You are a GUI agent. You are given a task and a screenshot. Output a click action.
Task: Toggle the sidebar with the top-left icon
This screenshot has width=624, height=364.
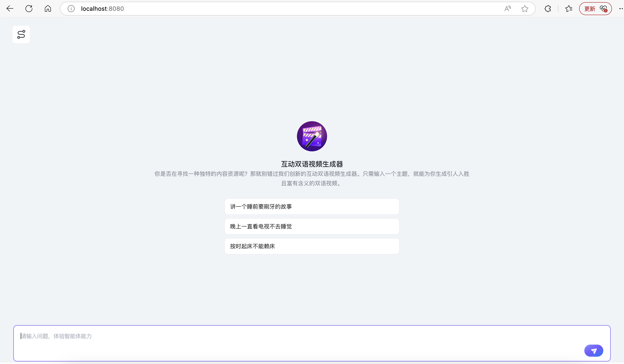tap(21, 35)
